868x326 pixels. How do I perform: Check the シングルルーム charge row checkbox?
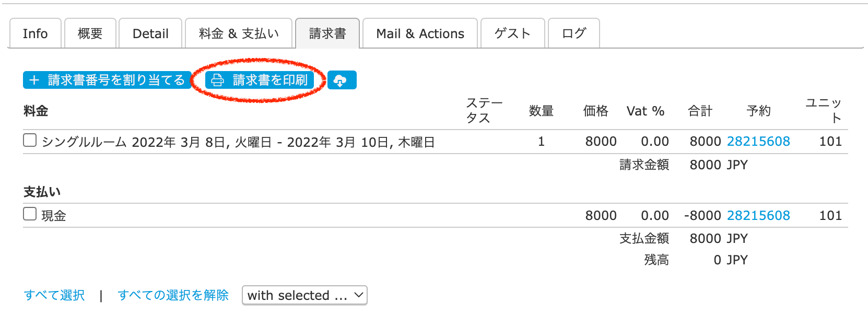[x=30, y=140]
